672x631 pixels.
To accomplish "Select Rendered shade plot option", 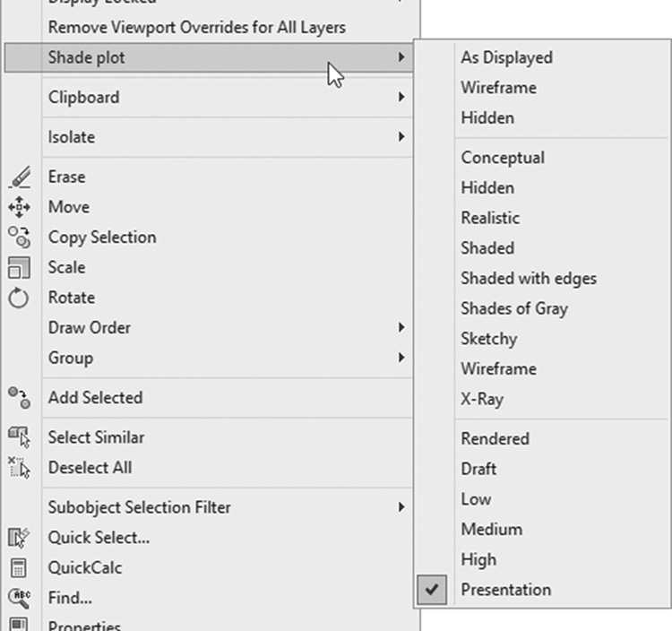I will pyautogui.click(x=542, y=439).
